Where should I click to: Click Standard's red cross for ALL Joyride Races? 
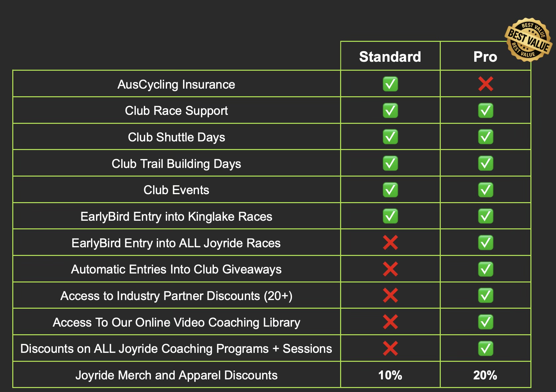pos(390,243)
